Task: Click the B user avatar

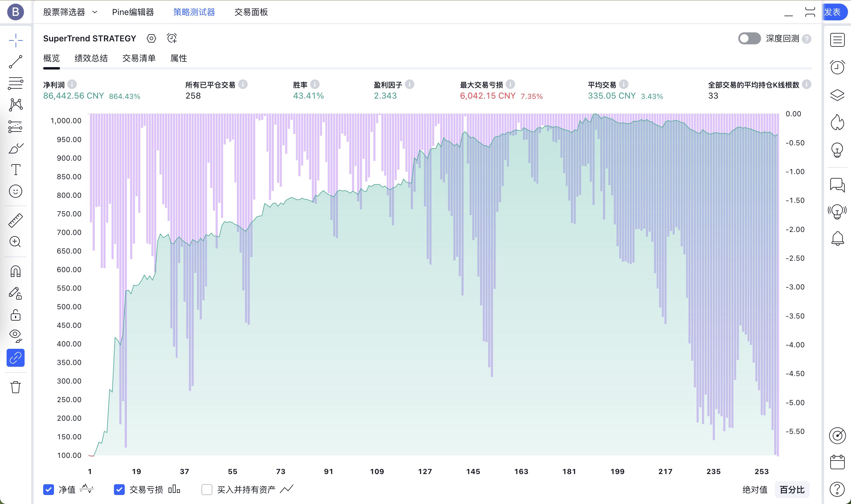Action: 16,12
